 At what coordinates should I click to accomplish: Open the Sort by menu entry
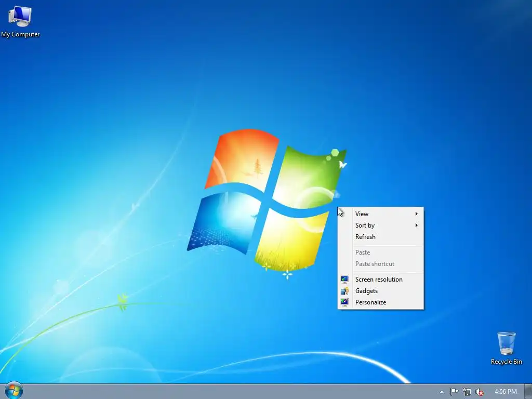point(380,225)
